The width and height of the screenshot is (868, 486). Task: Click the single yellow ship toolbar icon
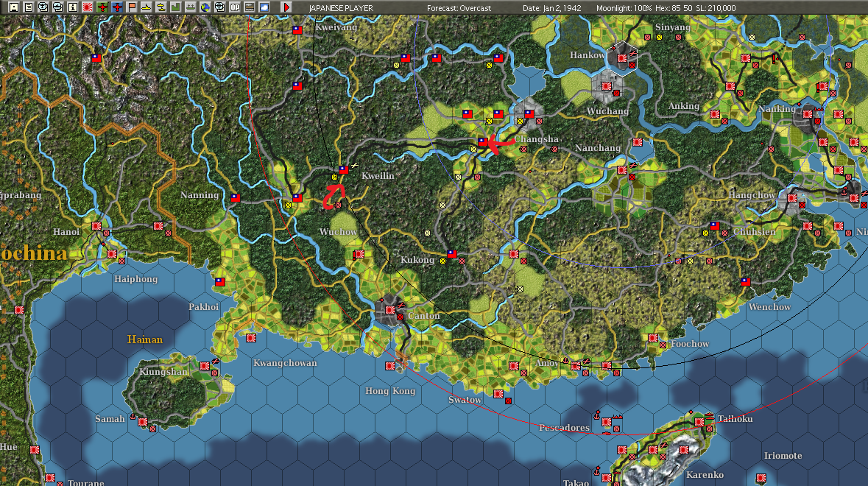(147, 7)
